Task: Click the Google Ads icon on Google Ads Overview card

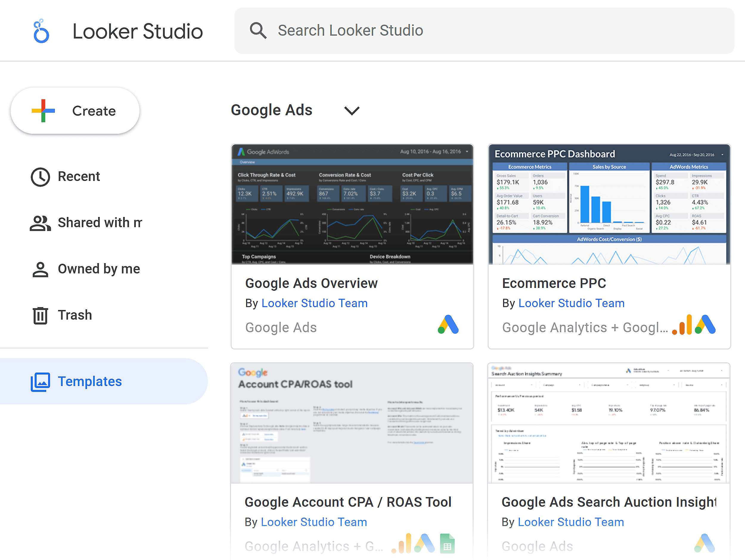Action: (x=448, y=325)
